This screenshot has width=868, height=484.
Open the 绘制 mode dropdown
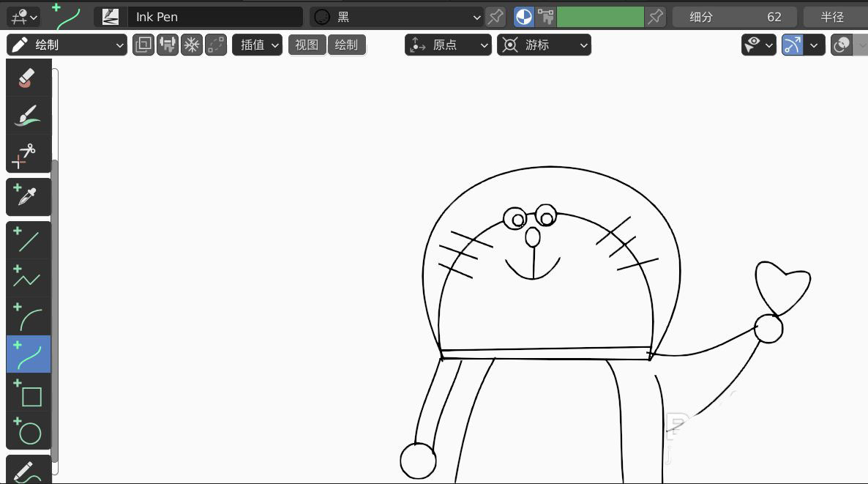click(67, 45)
